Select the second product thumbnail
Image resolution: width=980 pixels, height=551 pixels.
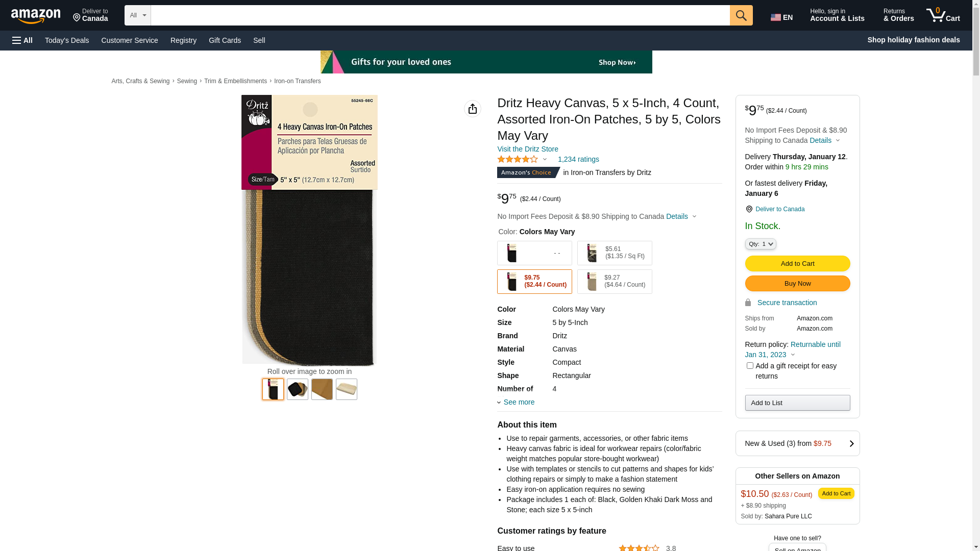298,389
